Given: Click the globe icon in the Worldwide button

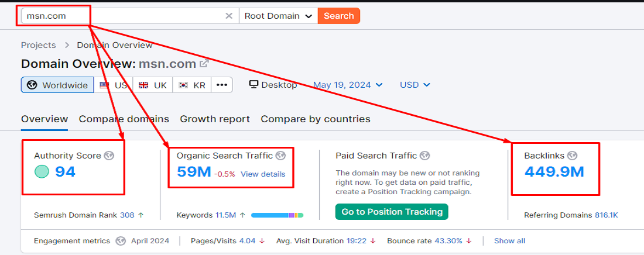Looking at the screenshot, I should (x=32, y=85).
